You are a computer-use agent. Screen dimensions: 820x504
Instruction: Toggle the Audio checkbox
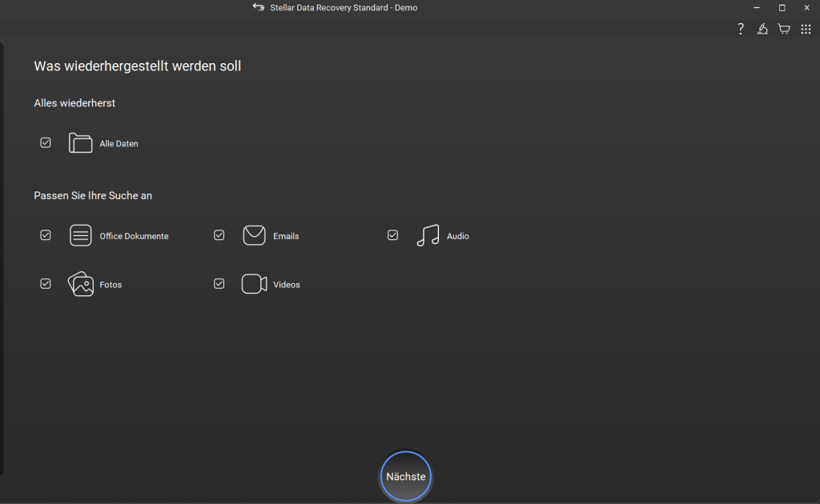(x=392, y=235)
